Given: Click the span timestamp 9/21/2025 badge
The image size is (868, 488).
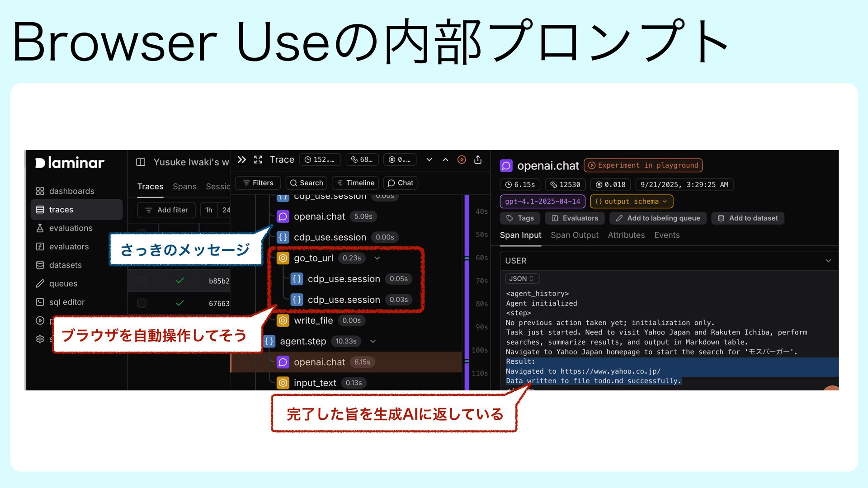Looking at the screenshot, I should pos(684,185).
